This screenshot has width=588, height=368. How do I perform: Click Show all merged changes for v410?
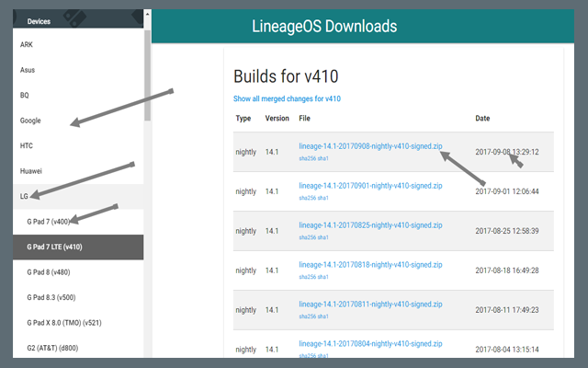pyautogui.click(x=288, y=98)
